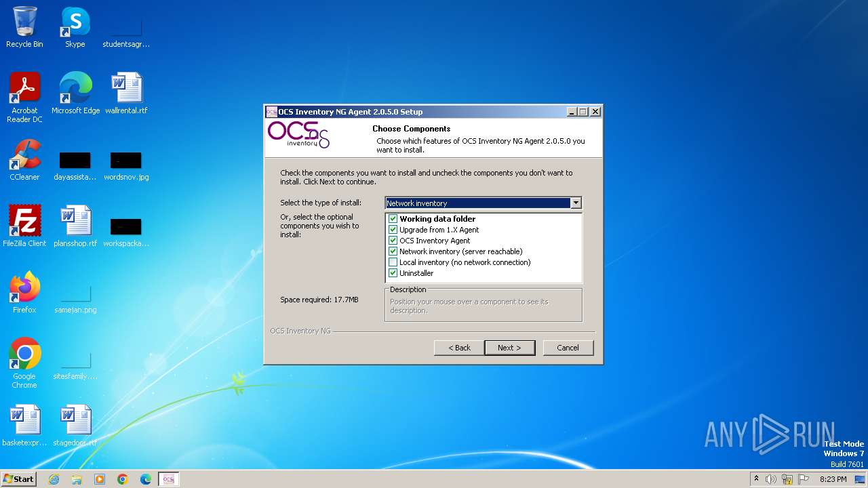Cancel the OCS Inventory setup
This screenshot has width=868, height=488.
[568, 348]
